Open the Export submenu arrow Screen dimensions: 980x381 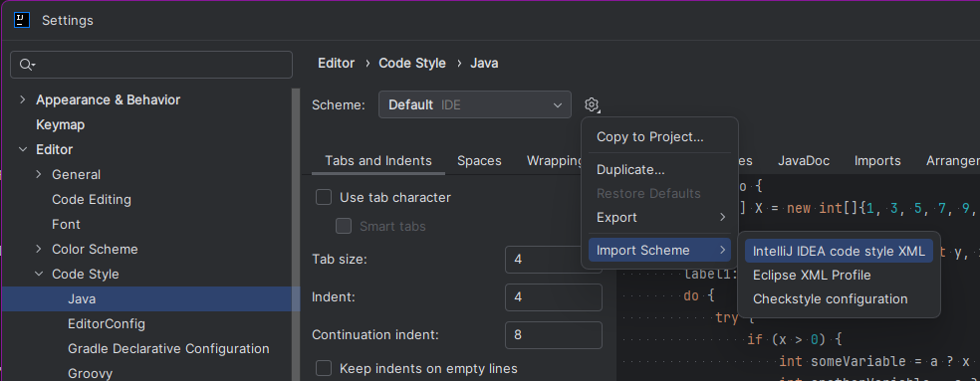point(722,217)
